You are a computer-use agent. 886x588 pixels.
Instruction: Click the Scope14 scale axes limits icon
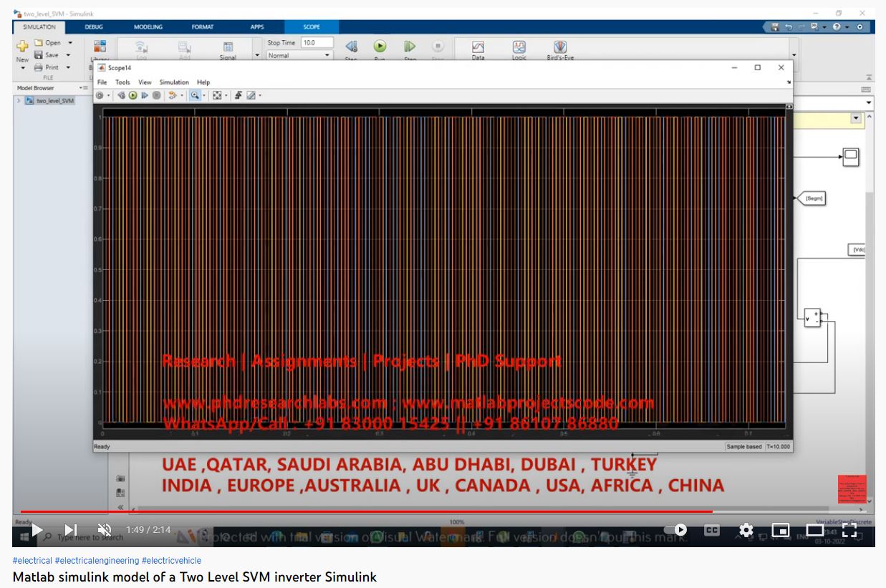(x=217, y=95)
